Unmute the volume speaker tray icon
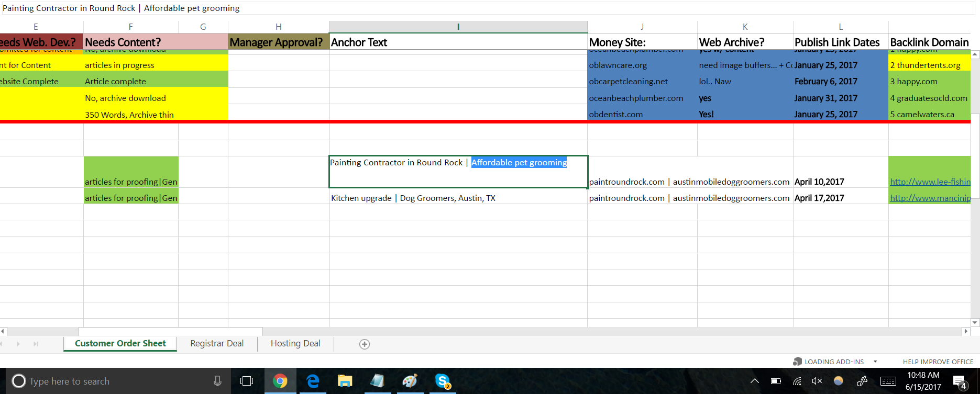 click(817, 381)
